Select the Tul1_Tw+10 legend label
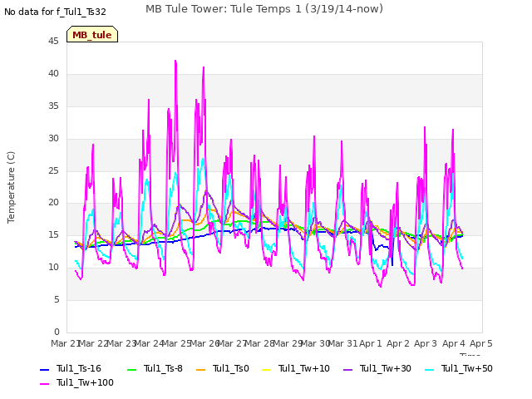This screenshot has width=532, height=399. [x=304, y=369]
